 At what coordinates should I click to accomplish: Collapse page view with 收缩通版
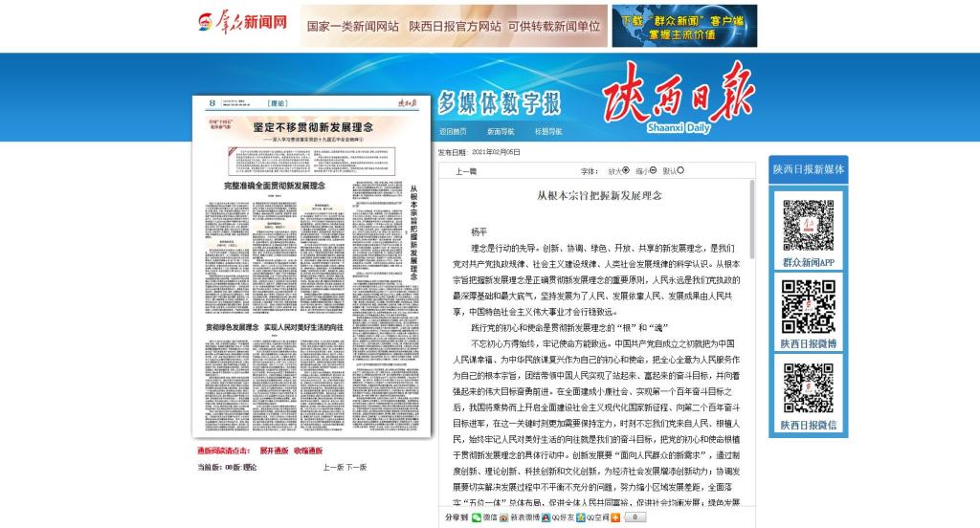click(308, 450)
